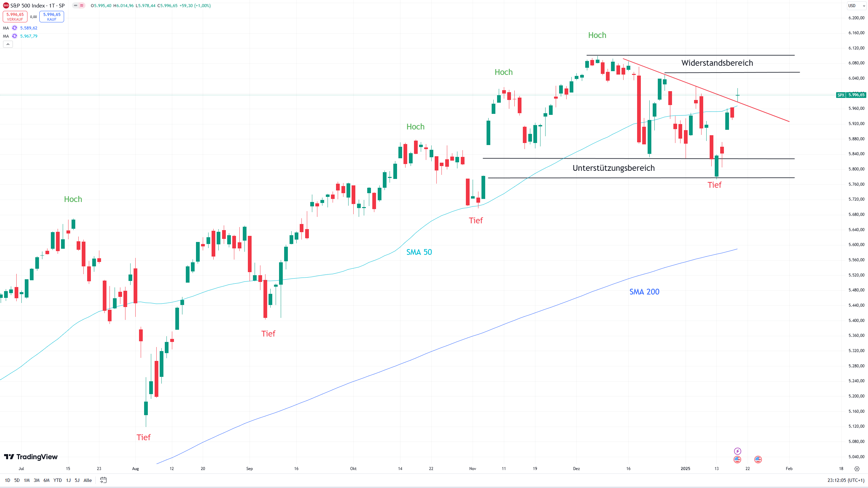Click the 6.200,00 price scale label
This screenshot has width=868, height=488.
[x=856, y=18]
